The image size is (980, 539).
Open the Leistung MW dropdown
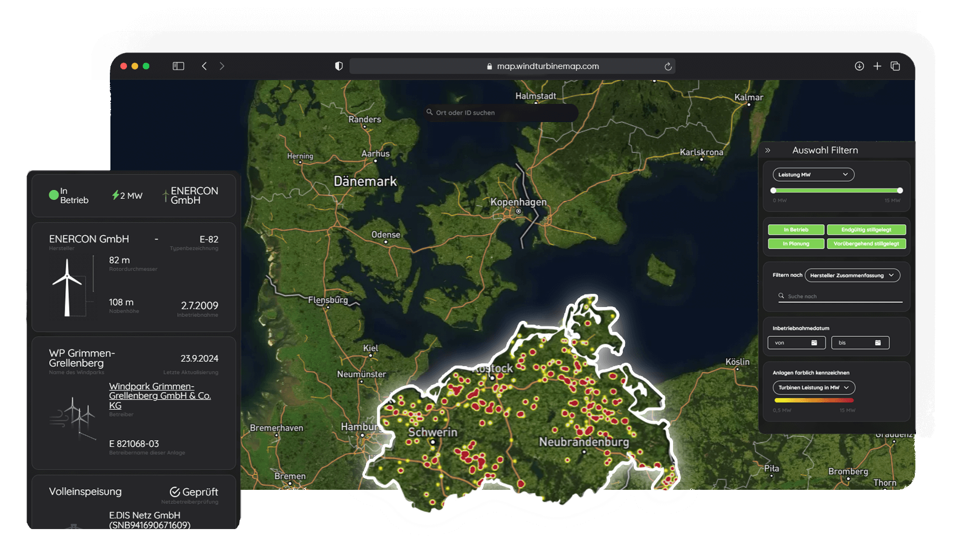point(813,175)
